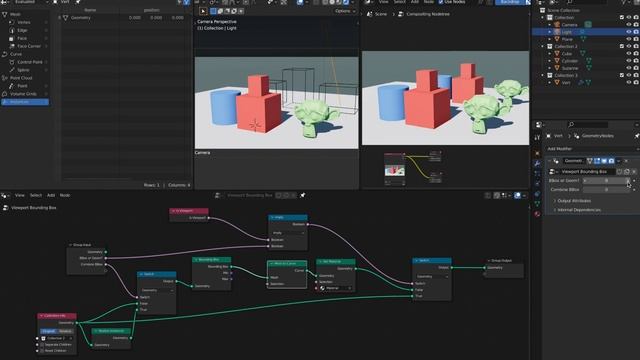Select Face Corner domain in spreadsheet
Viewport: 640px width, 360px height.
pyautogui.click(x=29, y=46)
